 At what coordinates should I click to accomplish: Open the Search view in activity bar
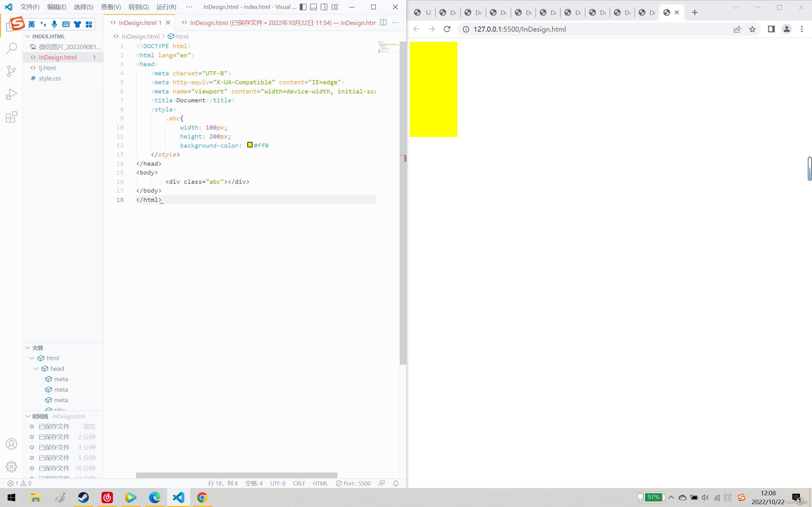[x=11, y=48]
